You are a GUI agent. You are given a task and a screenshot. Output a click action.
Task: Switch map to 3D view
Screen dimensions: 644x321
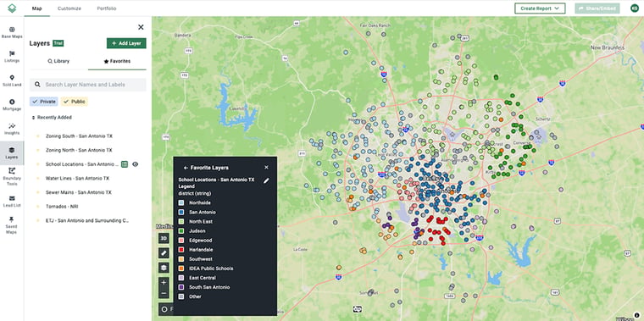pos(164,239)
